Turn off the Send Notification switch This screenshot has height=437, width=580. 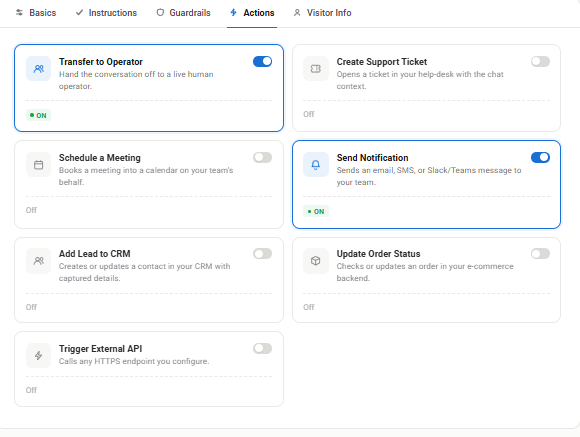(x=540, y=158)
